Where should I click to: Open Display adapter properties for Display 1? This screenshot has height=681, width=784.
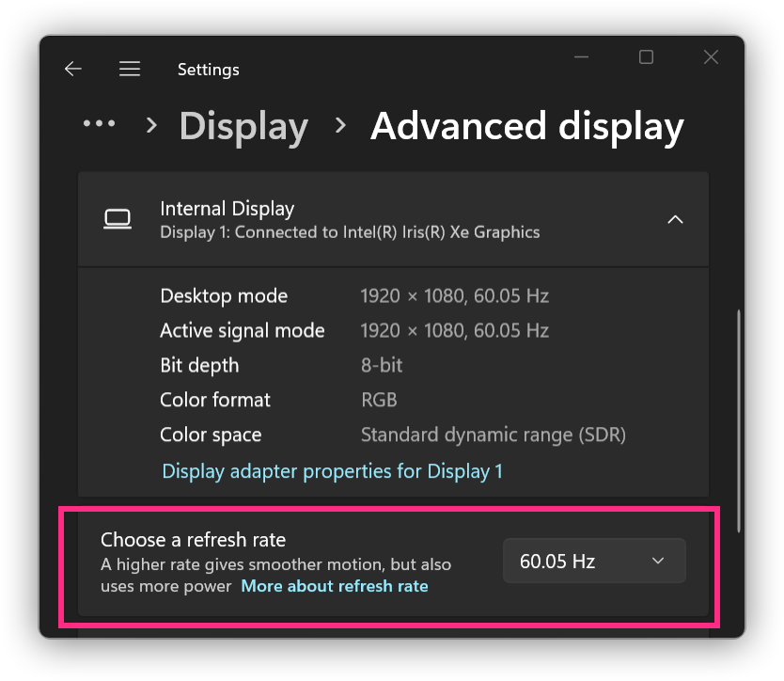click(332, 471)
